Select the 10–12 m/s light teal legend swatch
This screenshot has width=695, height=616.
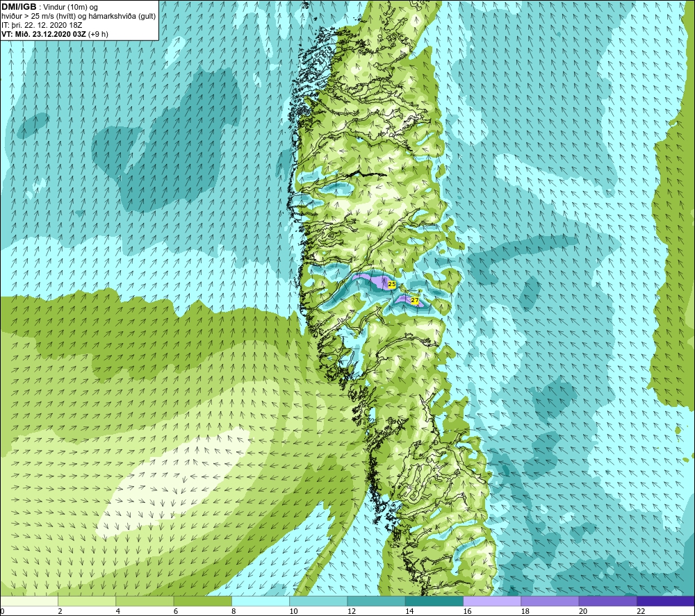coord(318,601)
